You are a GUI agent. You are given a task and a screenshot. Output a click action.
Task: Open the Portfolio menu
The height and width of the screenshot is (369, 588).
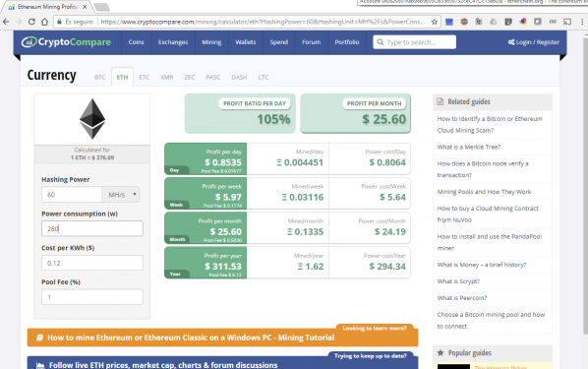(347, 42)
